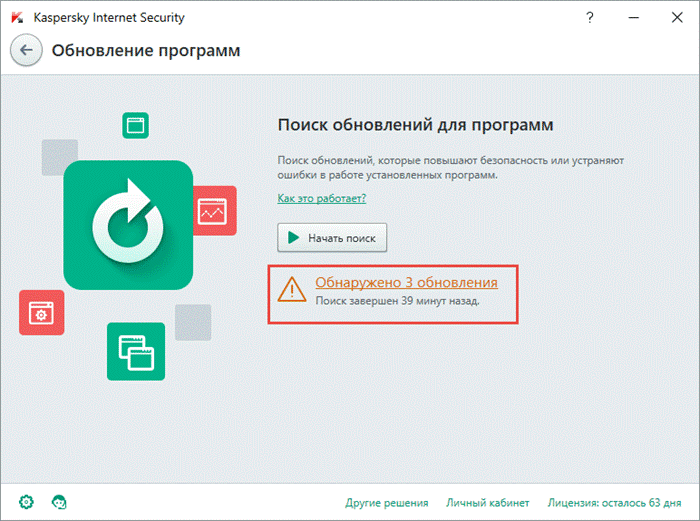
Task: Open the Другие решения link
Action: tap(387, 503)
